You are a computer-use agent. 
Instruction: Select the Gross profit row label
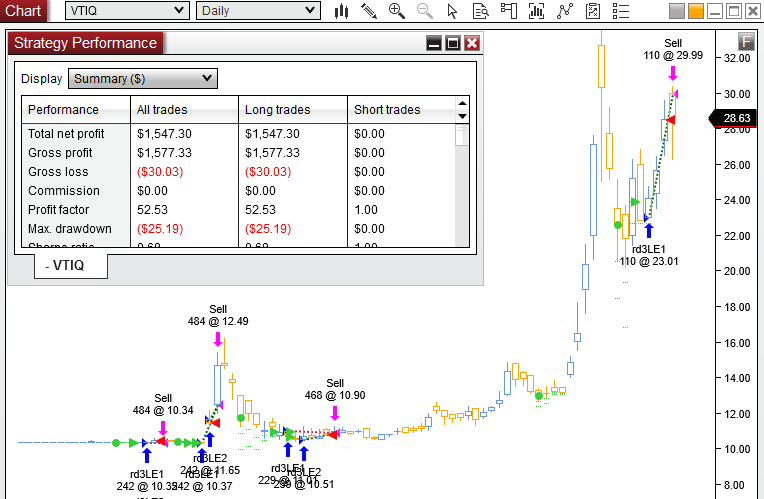click(x=60, y=153)
